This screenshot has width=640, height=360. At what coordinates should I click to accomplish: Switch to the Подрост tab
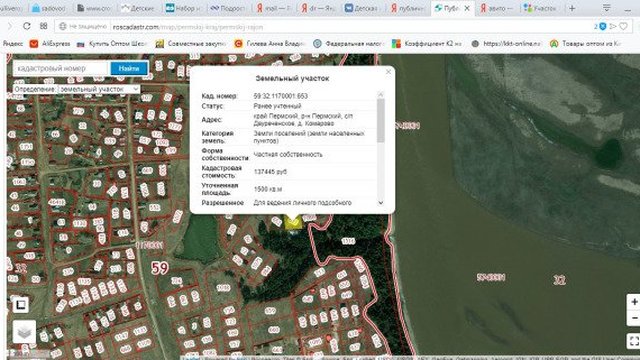[228, 8]
